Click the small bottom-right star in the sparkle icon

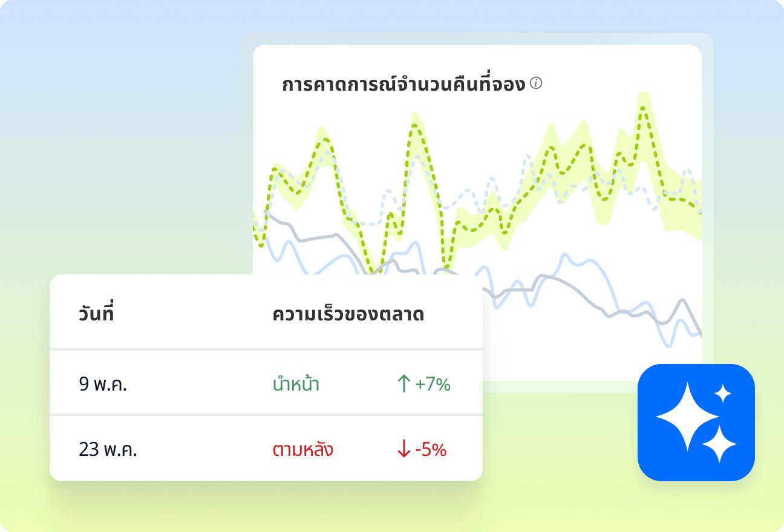point(720,444)
